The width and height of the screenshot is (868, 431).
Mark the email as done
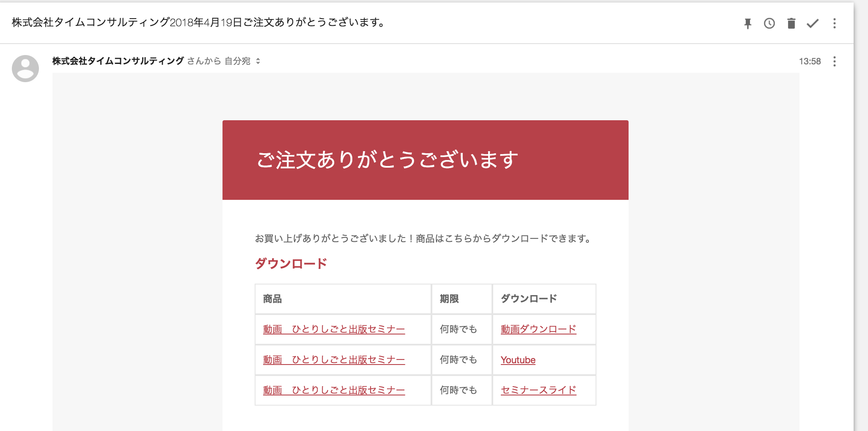click(x=813, y=23)
